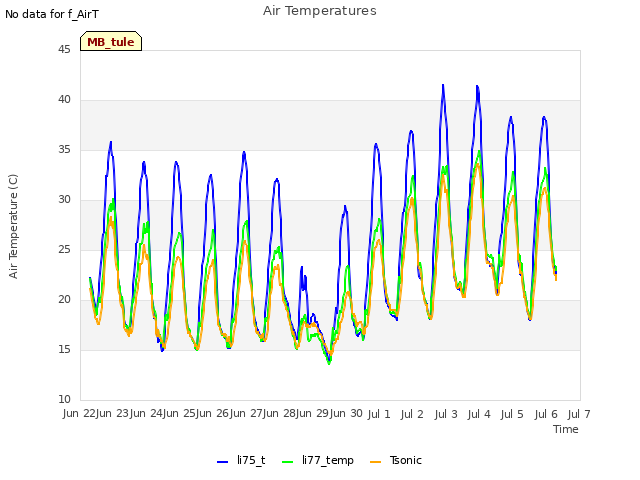
Task: Click the Jun 24 x-axis label
Action: (146, 413)
